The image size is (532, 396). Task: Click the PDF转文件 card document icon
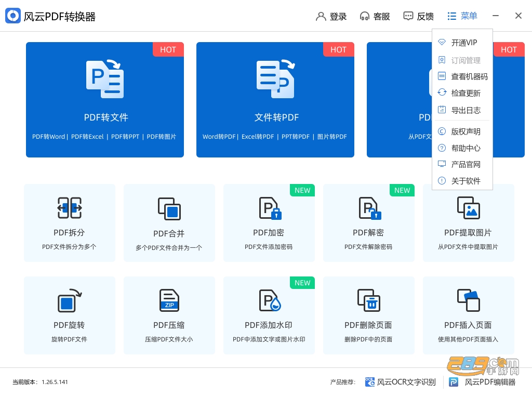(x=105, y=78)
